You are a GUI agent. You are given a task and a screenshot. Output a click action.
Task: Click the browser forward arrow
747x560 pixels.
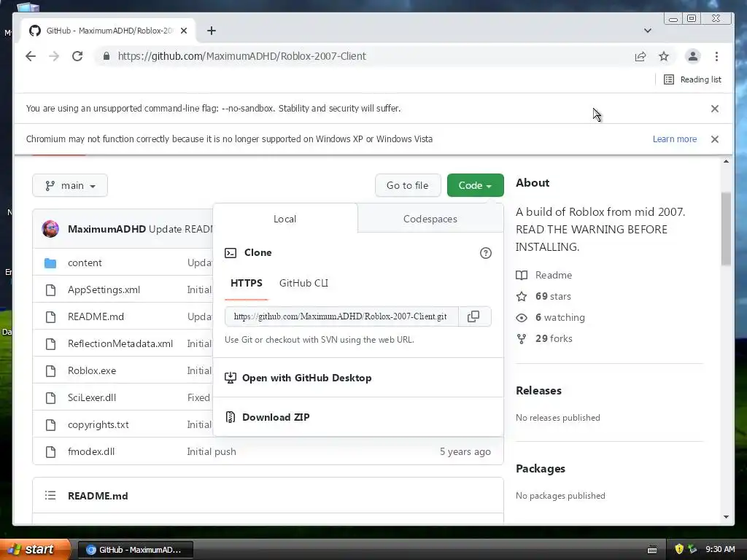pyautogui.click(x=54, y=56)
